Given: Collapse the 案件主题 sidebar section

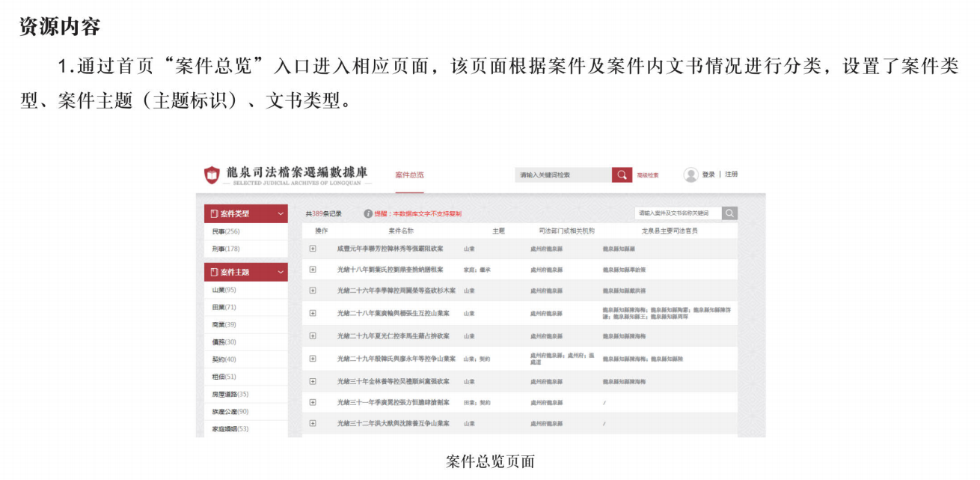Looking at the screenshot, I should point(281,272).
